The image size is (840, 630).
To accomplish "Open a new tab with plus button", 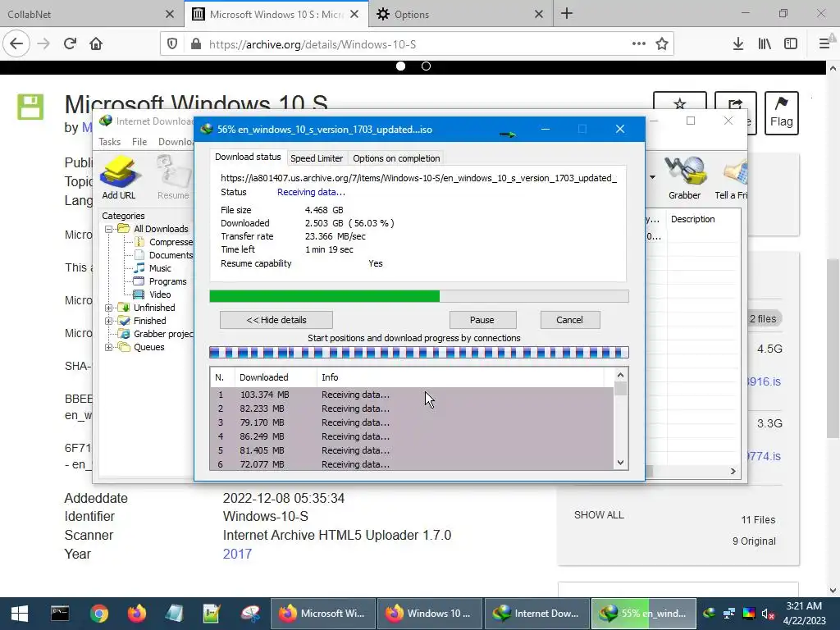I will point(567,13).
